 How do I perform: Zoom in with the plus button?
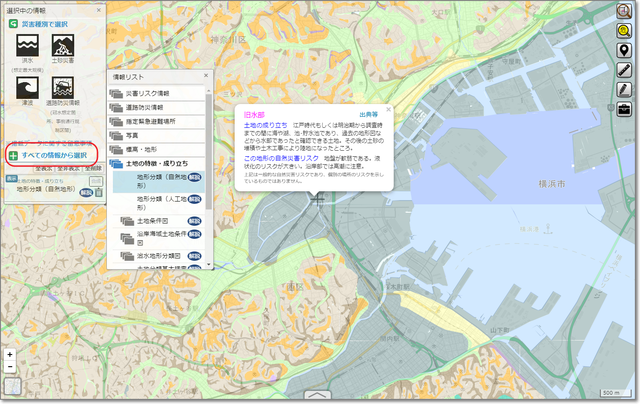pyautogui.click(x=10, y=354)
